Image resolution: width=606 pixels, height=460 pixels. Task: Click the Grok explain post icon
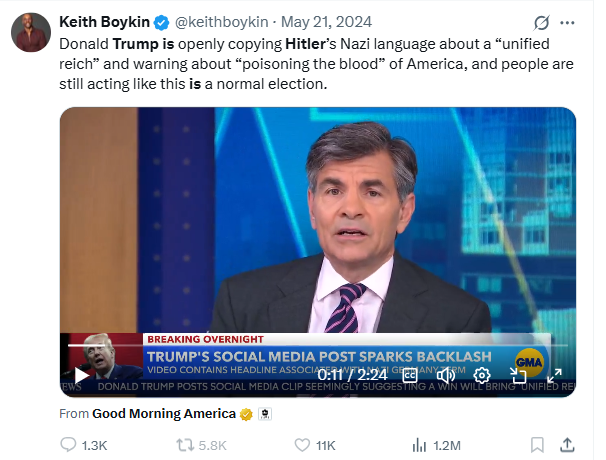[542, 22]
